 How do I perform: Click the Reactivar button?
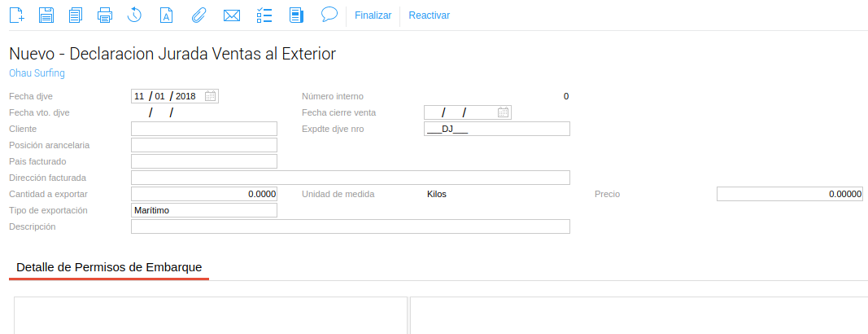click(x=429, y=15)
